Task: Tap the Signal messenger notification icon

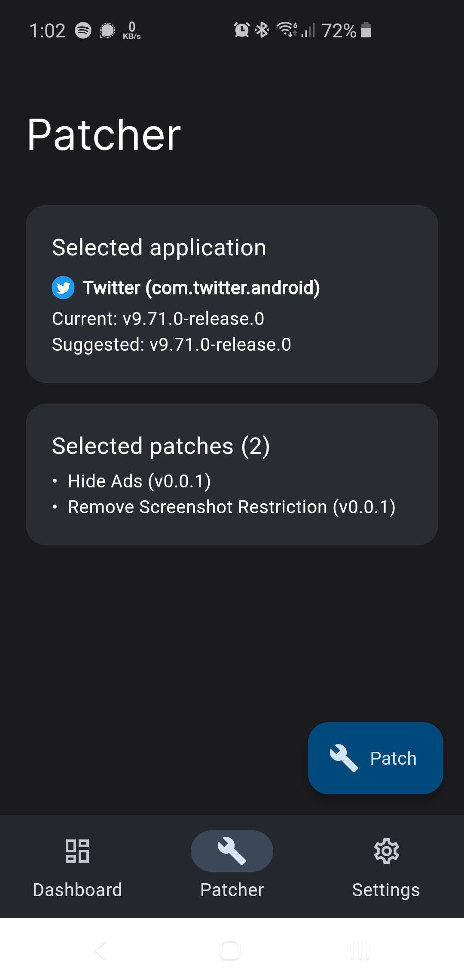Action: (x=107, y=30)
